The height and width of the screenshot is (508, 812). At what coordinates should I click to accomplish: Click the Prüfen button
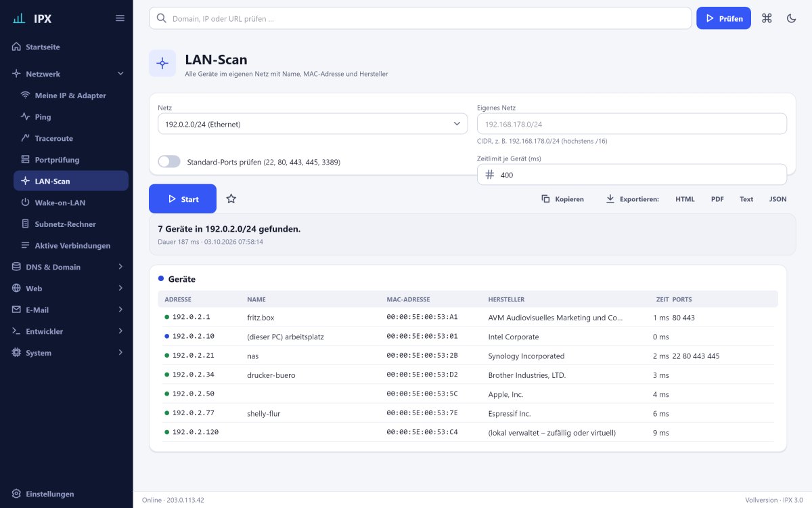coord(724,18)
